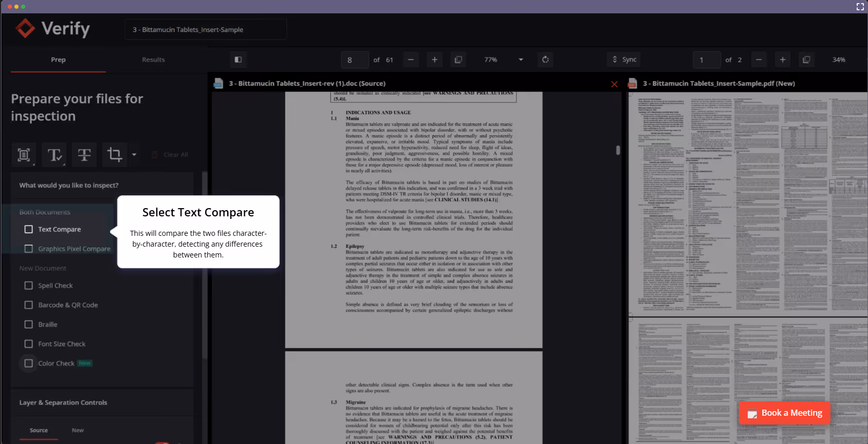The image size is (868, 444).
Task: Click the Book a Meeting button
Action: pos(785,413)
